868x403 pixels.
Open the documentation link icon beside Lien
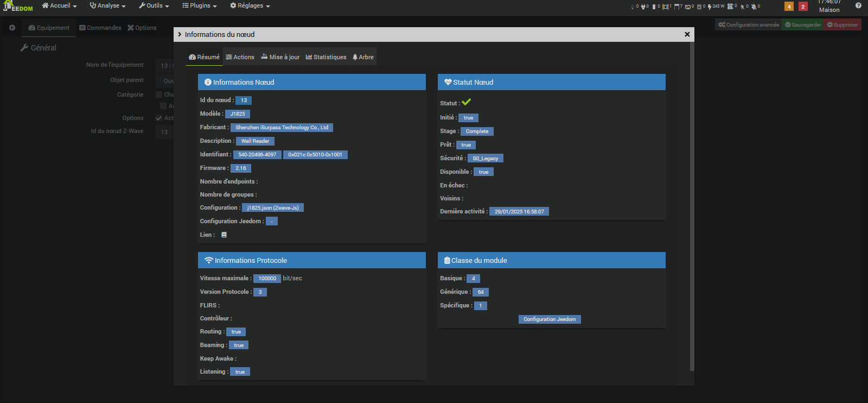[224, 235]
